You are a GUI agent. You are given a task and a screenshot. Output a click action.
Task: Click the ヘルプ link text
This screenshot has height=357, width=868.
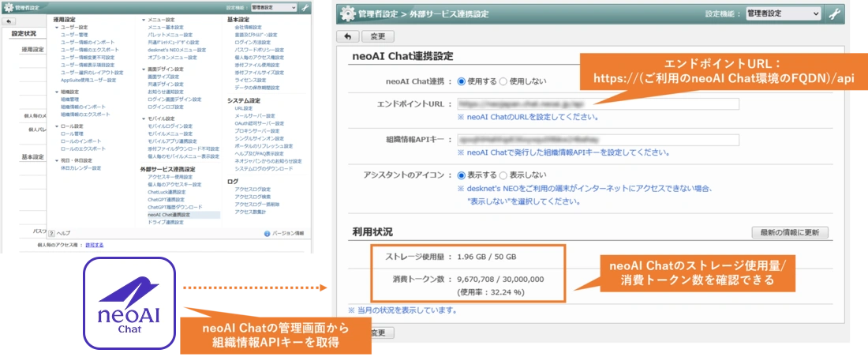tap(64, 233)
